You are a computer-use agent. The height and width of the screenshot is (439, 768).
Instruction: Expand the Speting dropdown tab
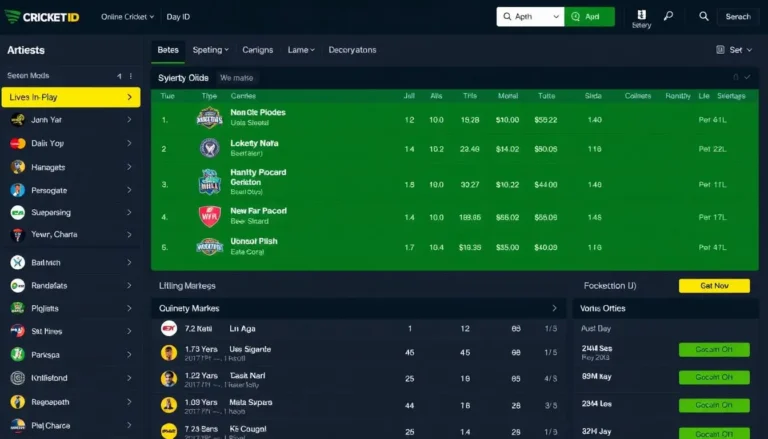(210, 49)
